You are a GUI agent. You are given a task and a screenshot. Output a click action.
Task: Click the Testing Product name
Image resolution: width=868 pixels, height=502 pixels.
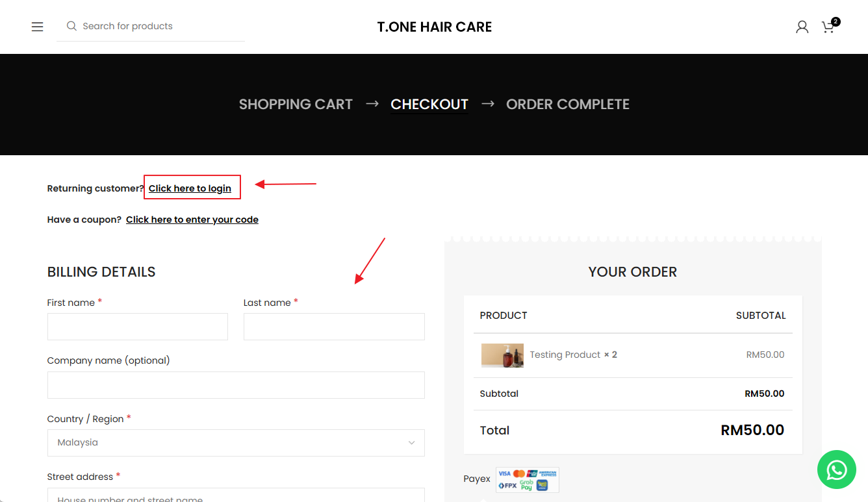(x=565, y=355)
